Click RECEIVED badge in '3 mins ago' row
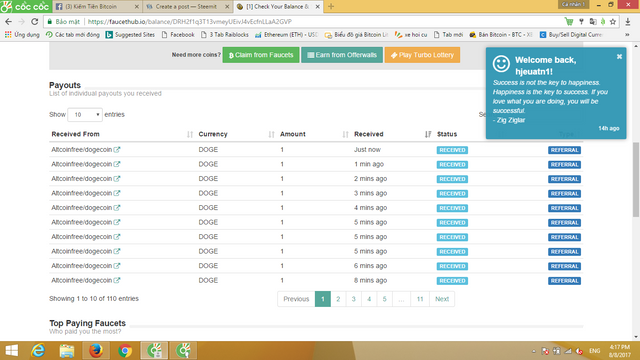The height and width of the screenshot is (360, 640). (452, 193)
